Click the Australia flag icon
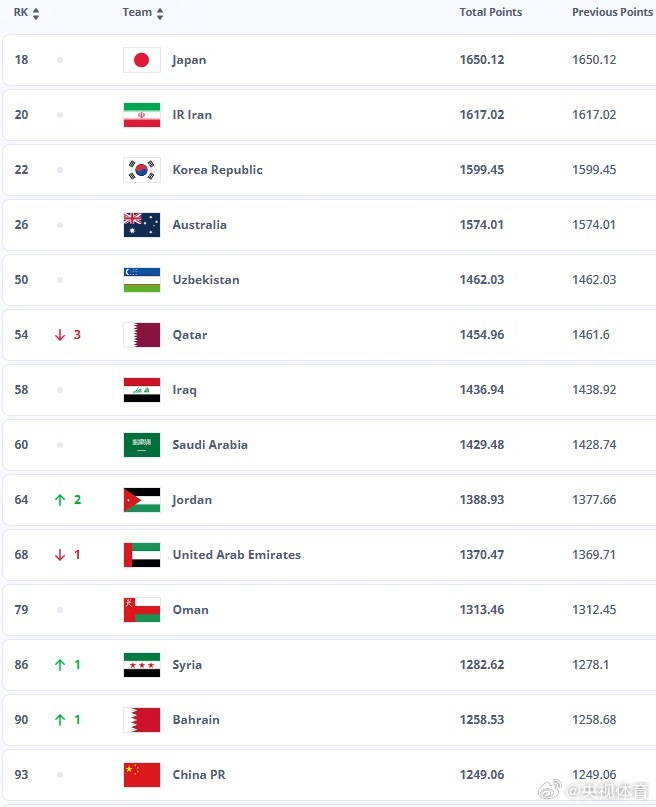The width and height of the screenshot is (656, 807). 141,225
